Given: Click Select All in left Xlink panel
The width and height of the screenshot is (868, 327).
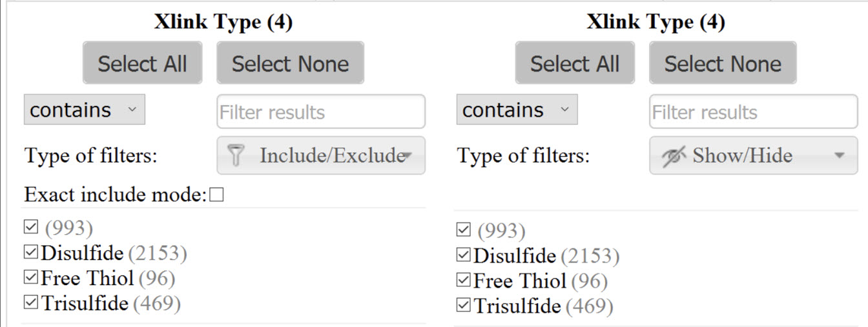Looking at the screenshot, I should point(142,63).
